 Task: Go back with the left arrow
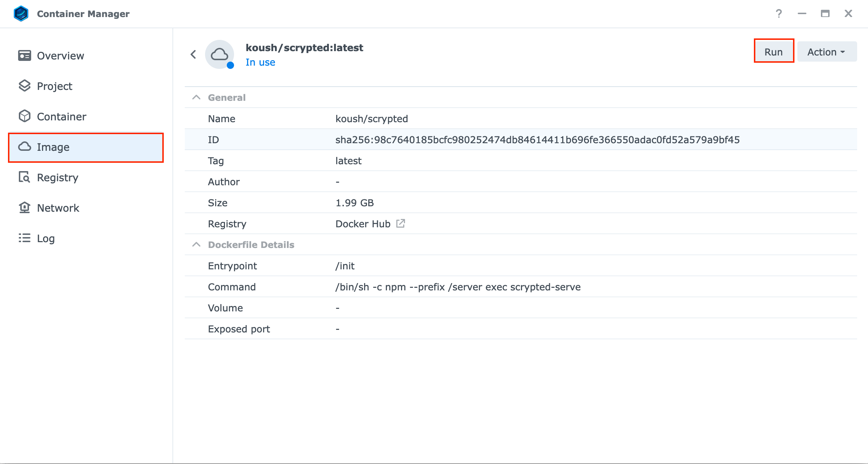(193, 54)
